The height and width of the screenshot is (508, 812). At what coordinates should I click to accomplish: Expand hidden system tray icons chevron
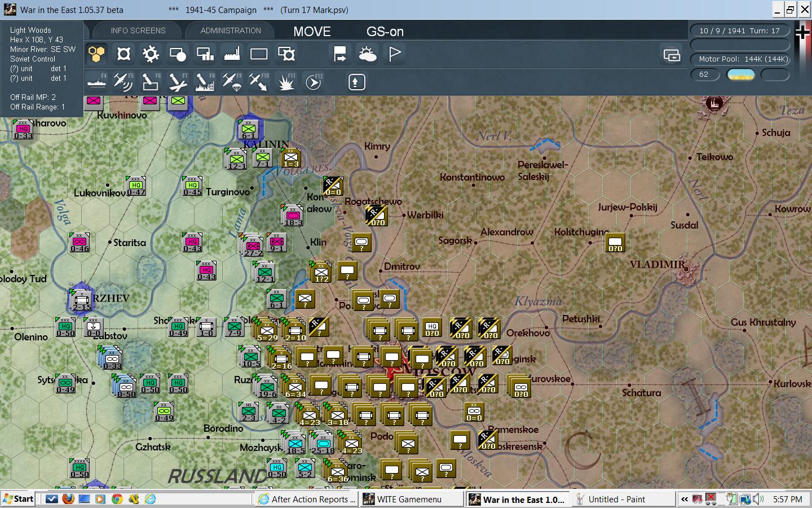coord(685,499)
